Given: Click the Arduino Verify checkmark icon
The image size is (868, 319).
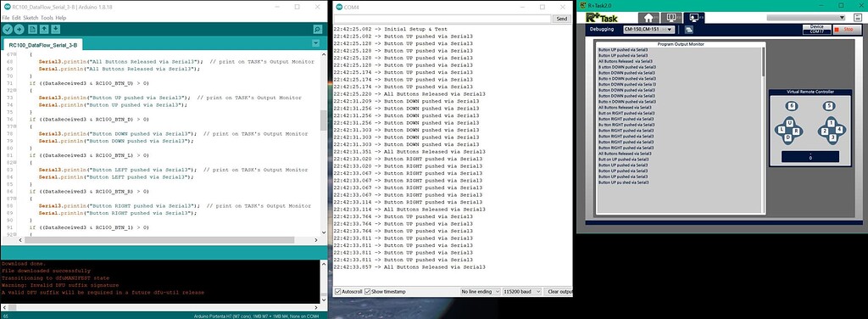Looking at the screenshot, I should [8, 30].
